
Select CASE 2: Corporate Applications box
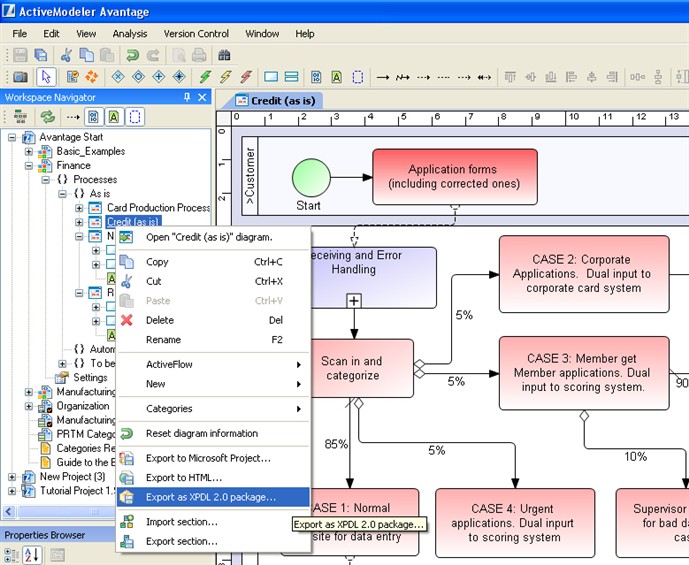click(584, 274)
